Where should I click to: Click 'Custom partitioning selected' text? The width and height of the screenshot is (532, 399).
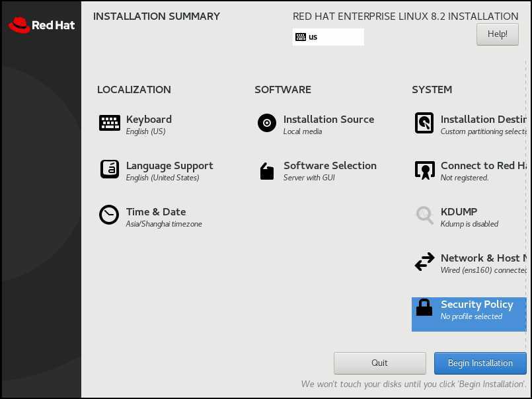point(484,131)
